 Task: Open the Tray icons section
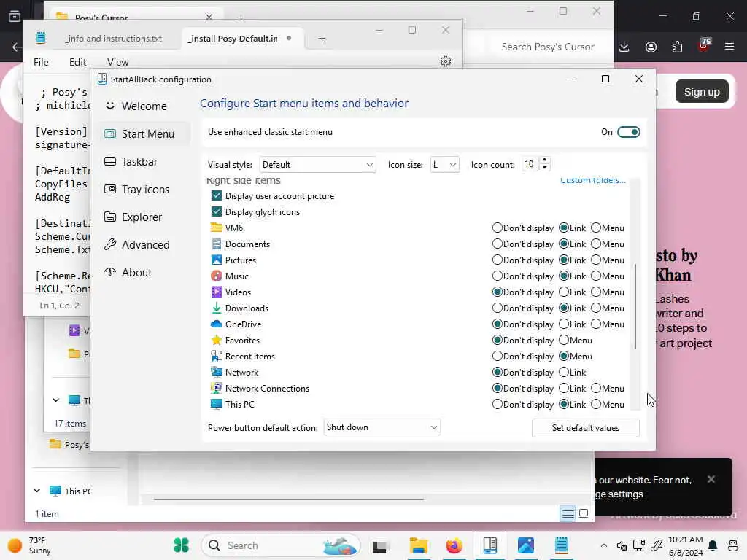(144, 189)
